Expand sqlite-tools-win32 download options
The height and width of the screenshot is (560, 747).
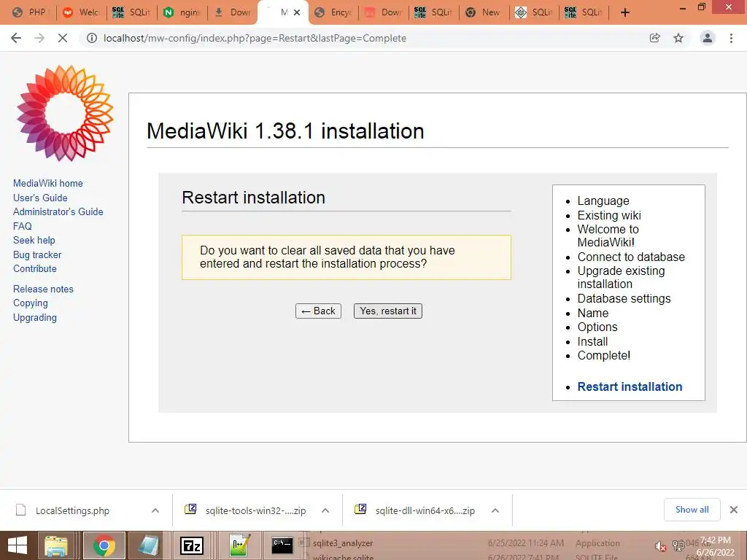325,510
